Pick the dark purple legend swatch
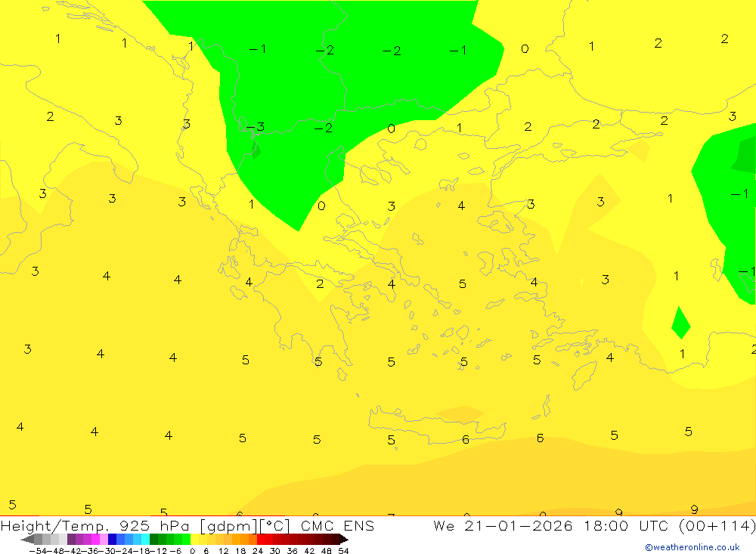756x554 pixels. 71,540
